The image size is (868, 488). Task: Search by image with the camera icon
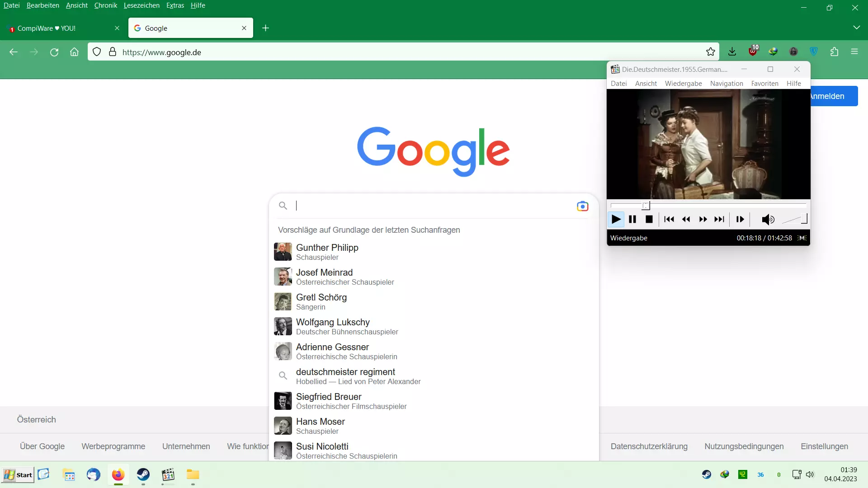coord(582,206)
